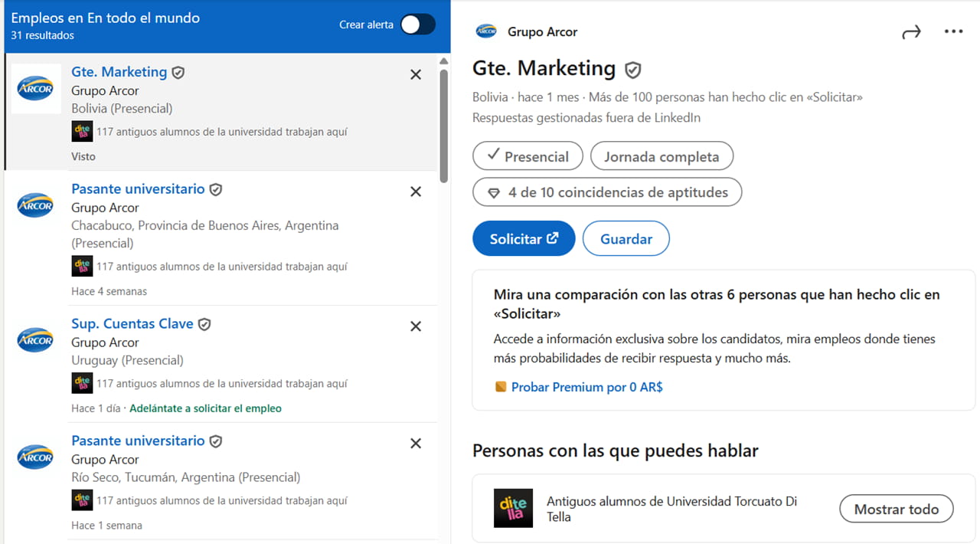Click the Presencial filter chip
The height and width of the screenshot is (544, 980).
[x=528, y=156]
